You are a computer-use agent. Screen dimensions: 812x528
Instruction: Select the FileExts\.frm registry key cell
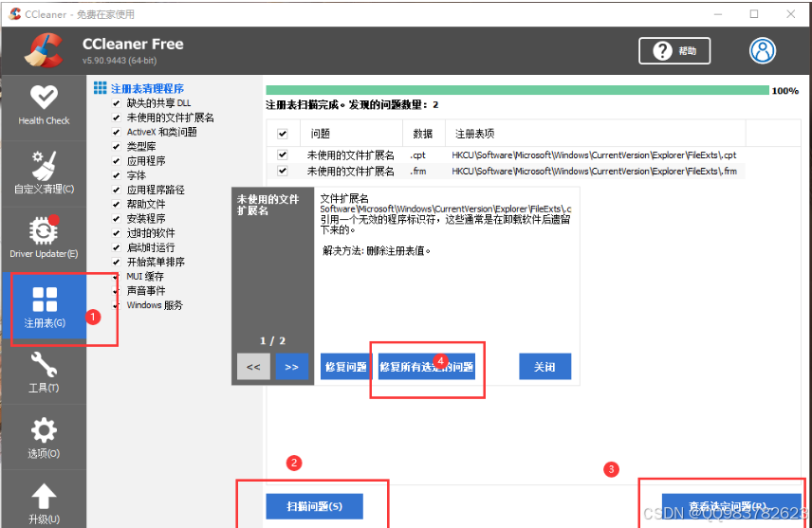[594, 171]
